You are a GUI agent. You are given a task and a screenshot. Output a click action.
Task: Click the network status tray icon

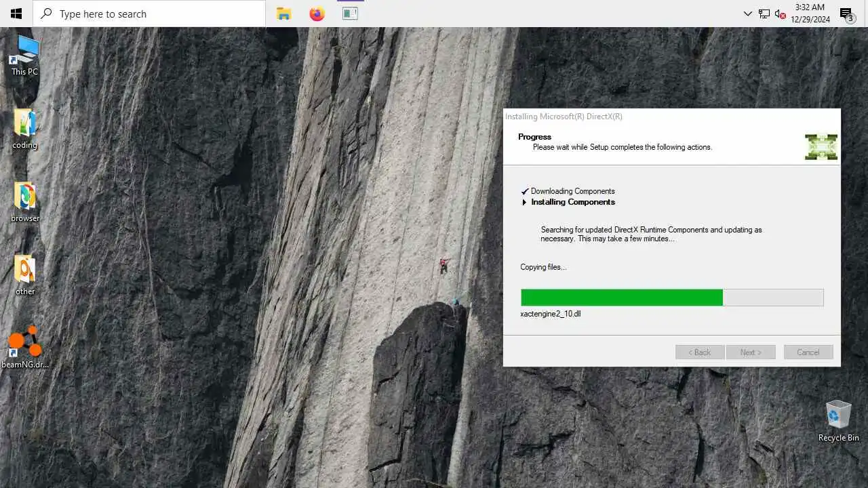[764, 14]
